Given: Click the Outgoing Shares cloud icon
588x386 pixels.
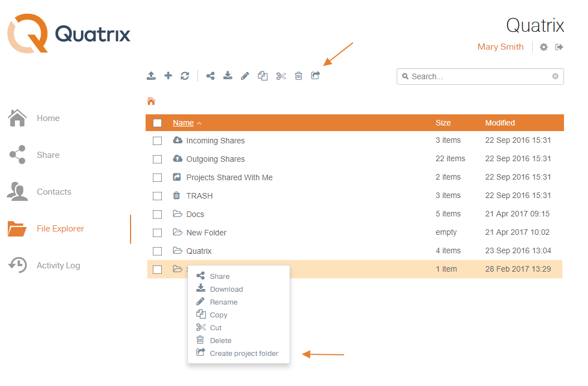Looking at the screenshot, I should coord(177,158).
